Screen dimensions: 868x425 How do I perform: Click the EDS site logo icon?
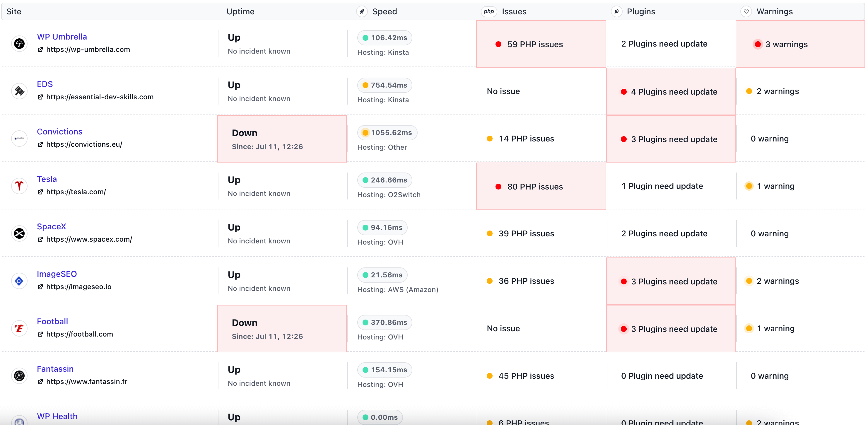(x=19, y=91)
